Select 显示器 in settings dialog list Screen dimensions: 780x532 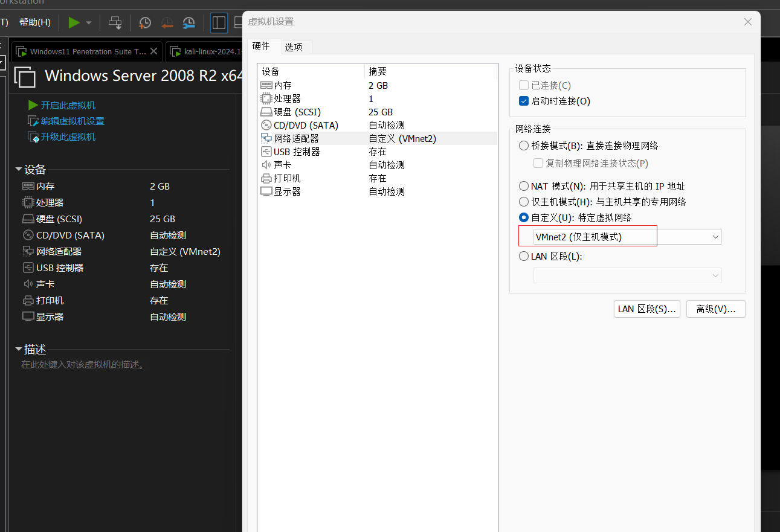tap(377, 191)
